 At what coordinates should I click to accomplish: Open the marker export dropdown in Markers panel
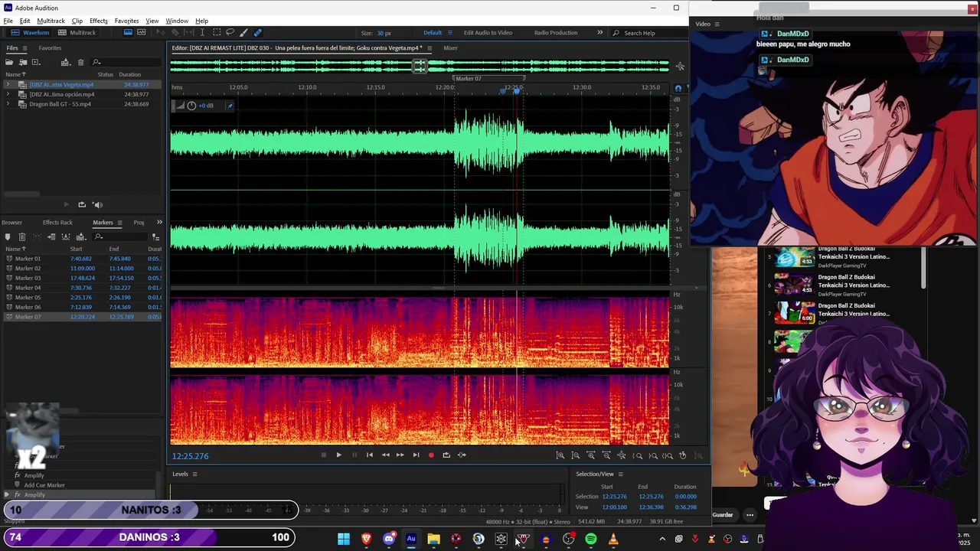click(81, 237)
